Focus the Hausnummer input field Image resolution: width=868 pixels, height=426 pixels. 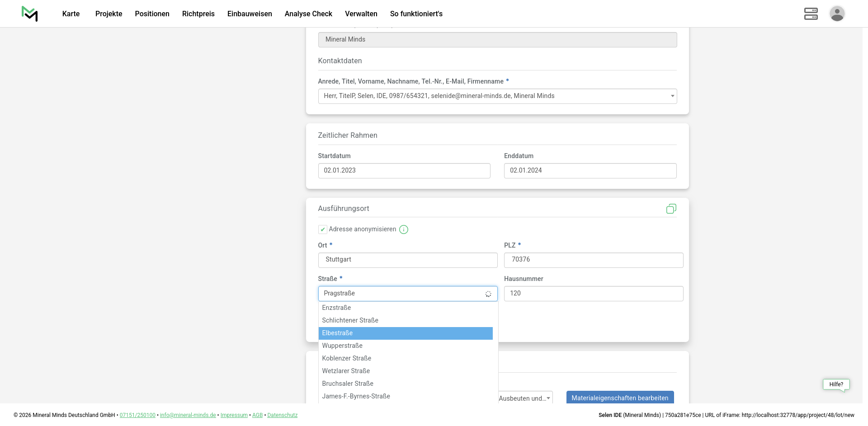[593, 294]
